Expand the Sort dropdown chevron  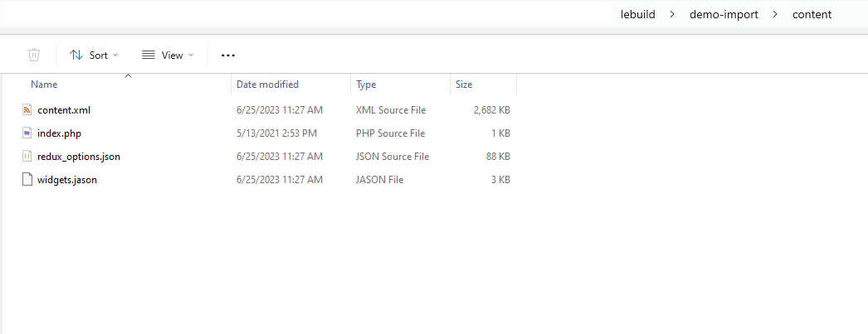pyautogui.click(x=115, y=55)
